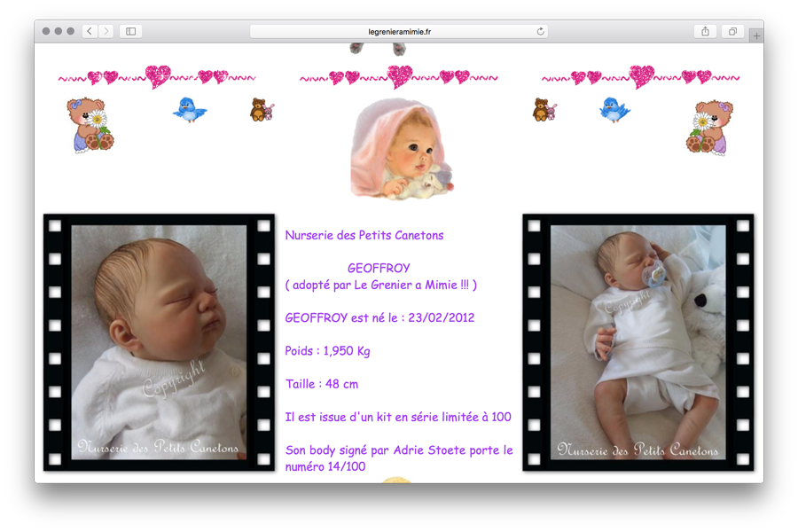This screenshot has width=798, height=532.
Task: Toggle the Safari sidebar button
Action: [130, 31]
